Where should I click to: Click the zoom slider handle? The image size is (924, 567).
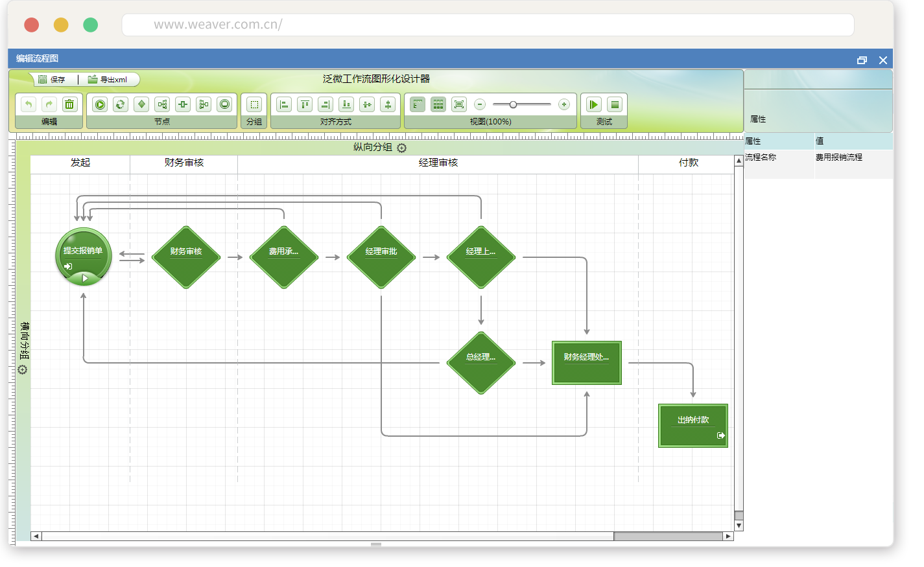tap(513, 104)
